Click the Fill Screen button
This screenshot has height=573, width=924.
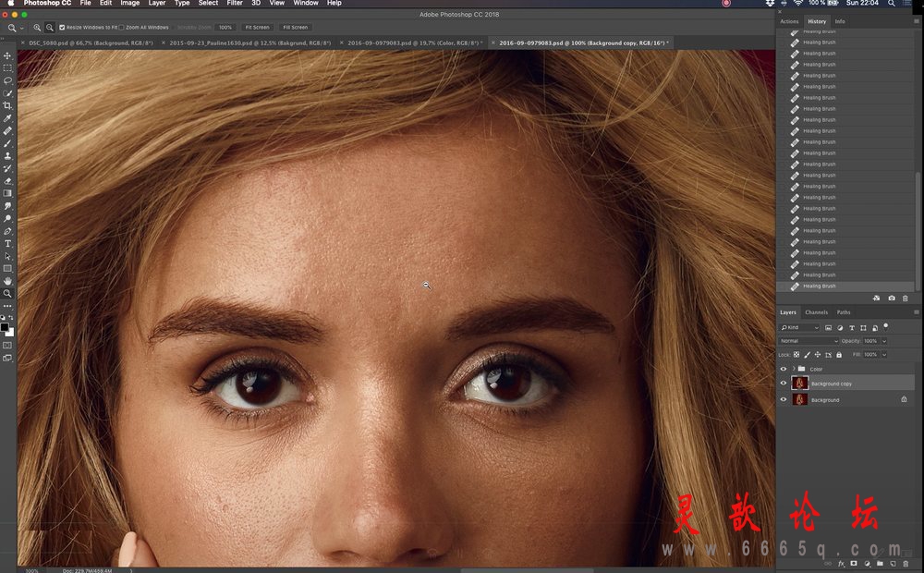[296, 27]
